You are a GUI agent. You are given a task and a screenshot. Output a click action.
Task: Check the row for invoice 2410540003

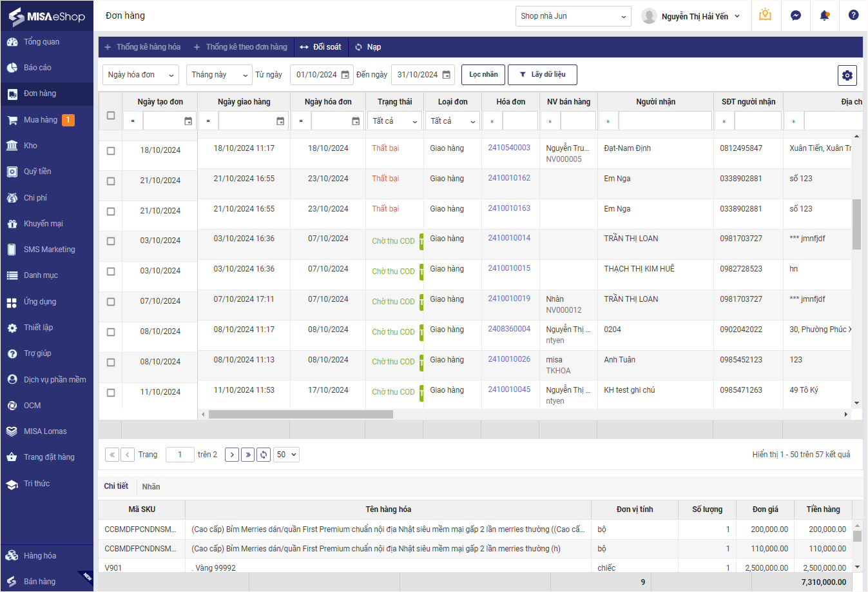111,150
